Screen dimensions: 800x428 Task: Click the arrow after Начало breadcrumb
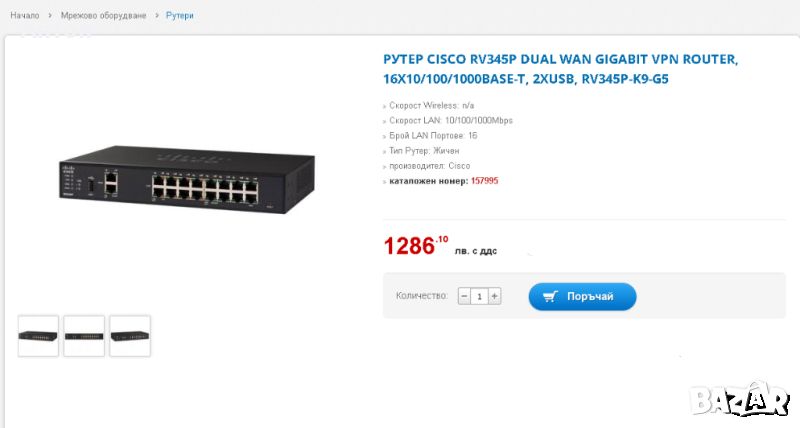tap(50, 16)
